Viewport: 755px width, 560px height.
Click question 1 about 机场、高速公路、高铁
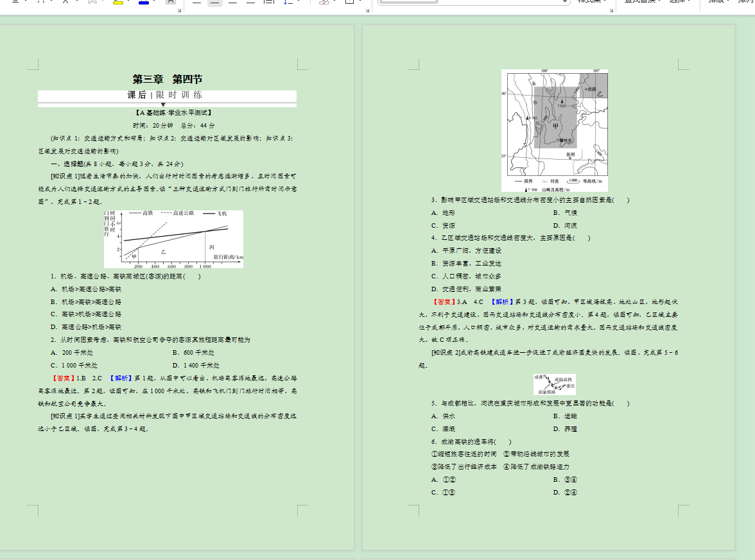click(126, 276)
